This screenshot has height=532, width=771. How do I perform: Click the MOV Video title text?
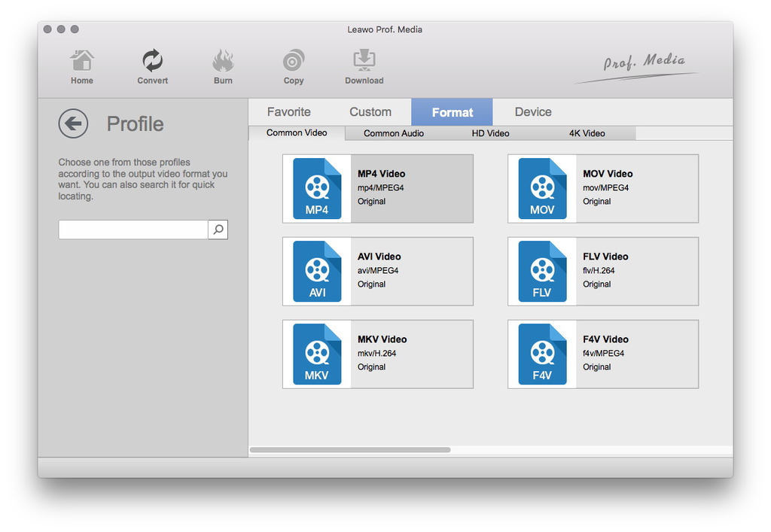[608, 174]
